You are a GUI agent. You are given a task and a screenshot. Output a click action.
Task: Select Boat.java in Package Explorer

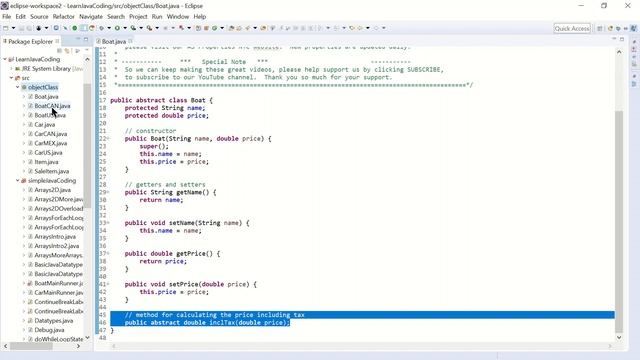(46, 97)
